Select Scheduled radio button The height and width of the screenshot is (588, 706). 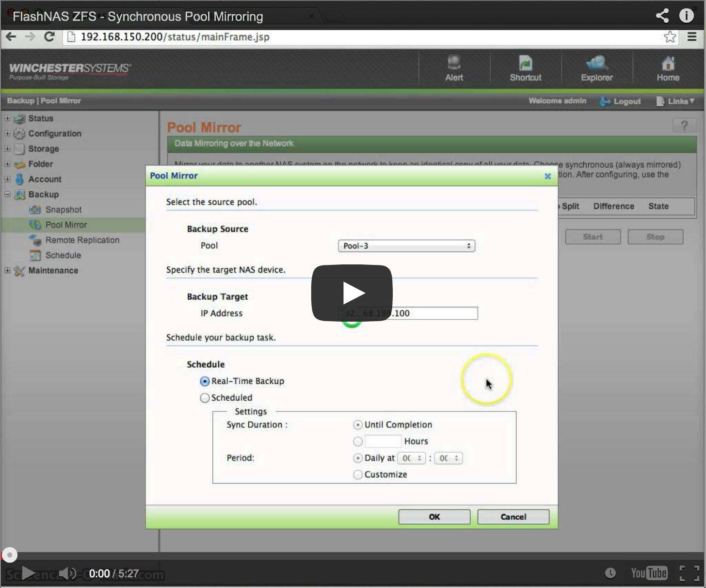(x=205, y=398)
